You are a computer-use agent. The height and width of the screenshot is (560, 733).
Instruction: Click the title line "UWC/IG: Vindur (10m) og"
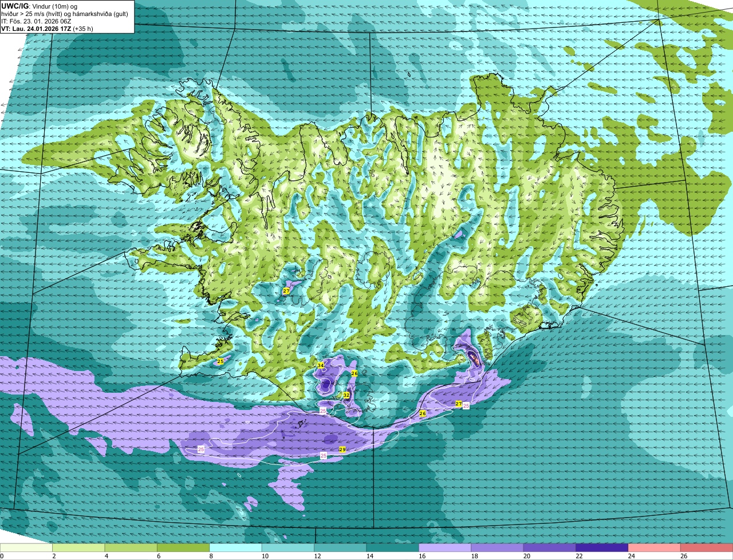[x=39, y=6]
